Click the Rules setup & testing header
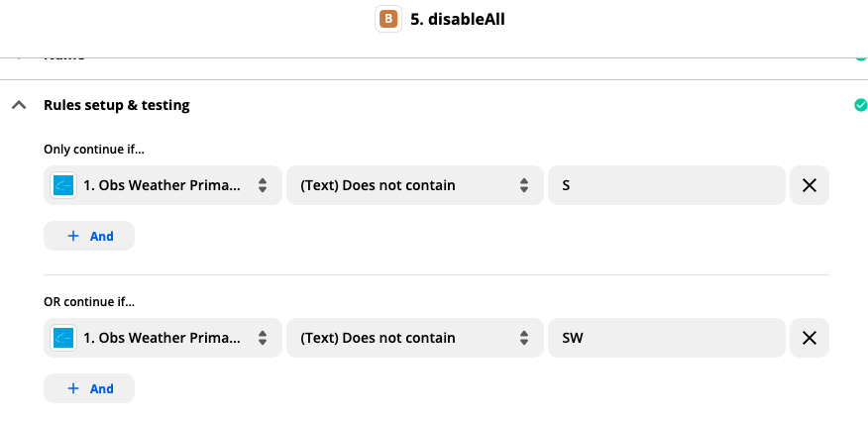 click(x=116, y=105)
